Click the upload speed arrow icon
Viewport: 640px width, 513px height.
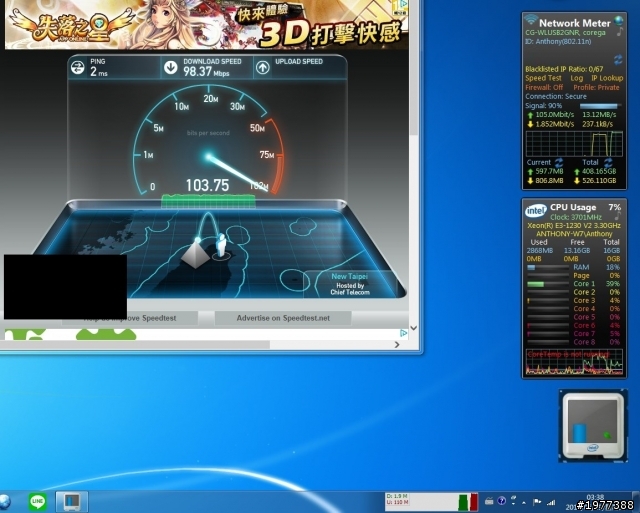(x=263, y=67)
